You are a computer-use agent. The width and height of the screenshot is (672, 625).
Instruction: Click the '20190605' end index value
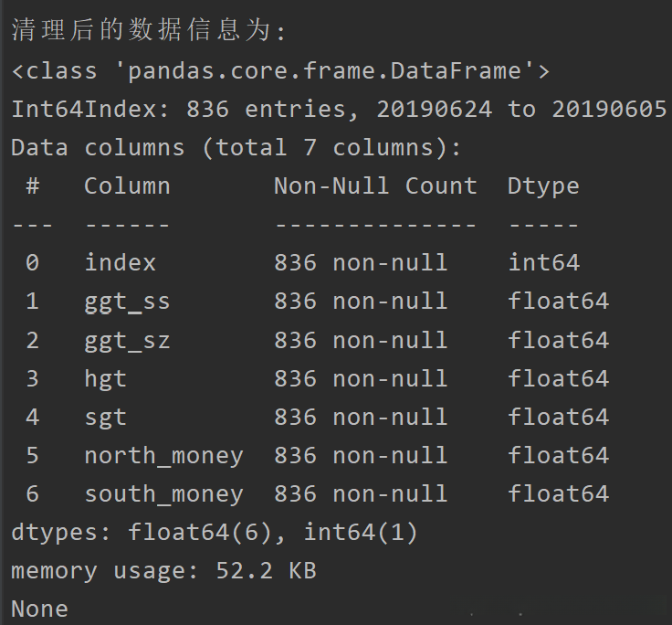[609, 110]
